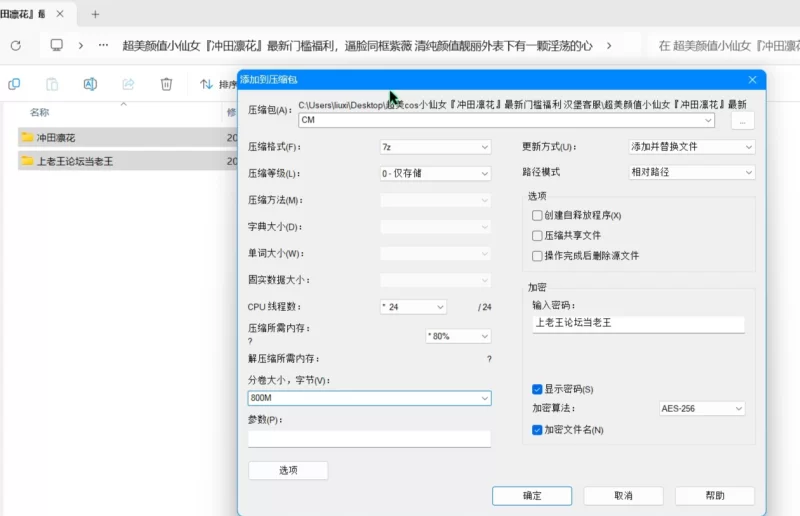
Task: Click the Explorer copy icon
Action: (14, 84)
